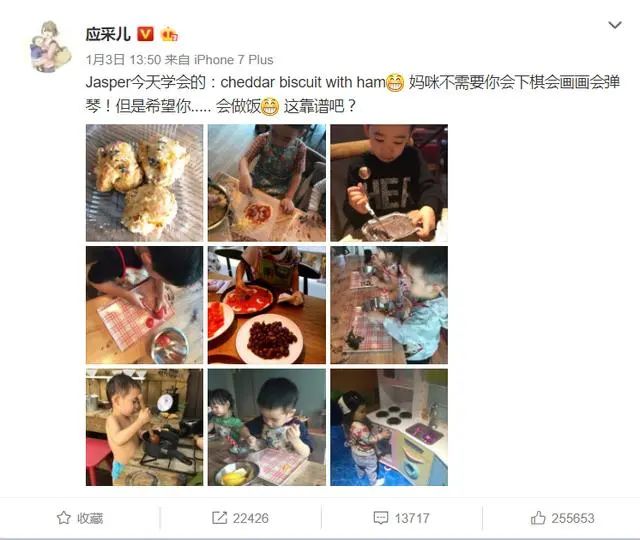Click the iPhone 7 Plus source link
This screenshot has width=640, height=540.
[x=233, y=60]
